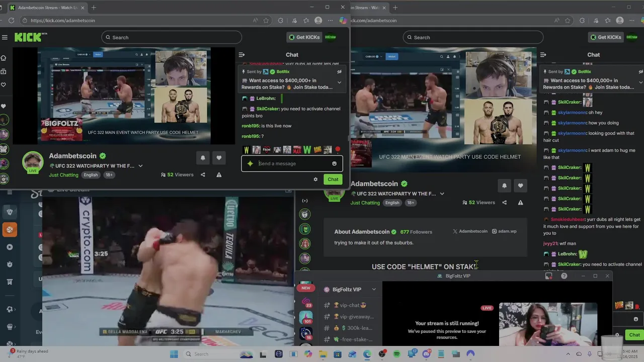The height and width of the screenshot is (362, 644).
Task: Favorite this page in front browser window
Action: click(x=266, y=21)
